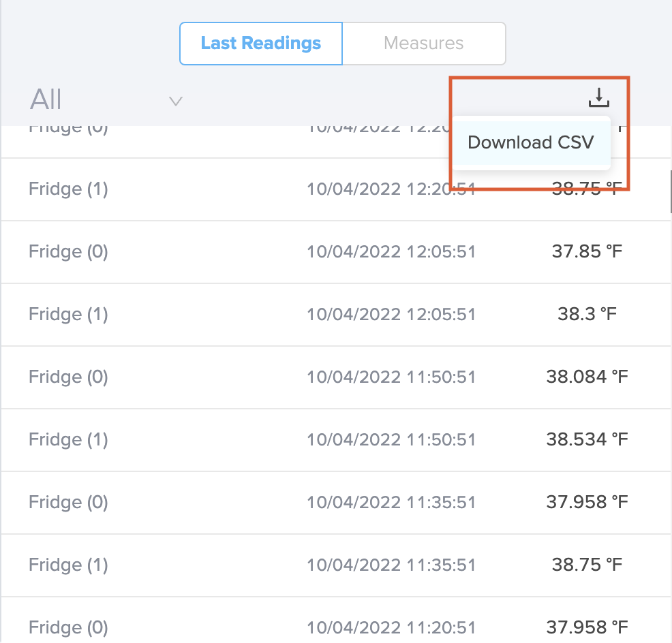
Task: Open the Measures tab
Action: coord(423,44)
